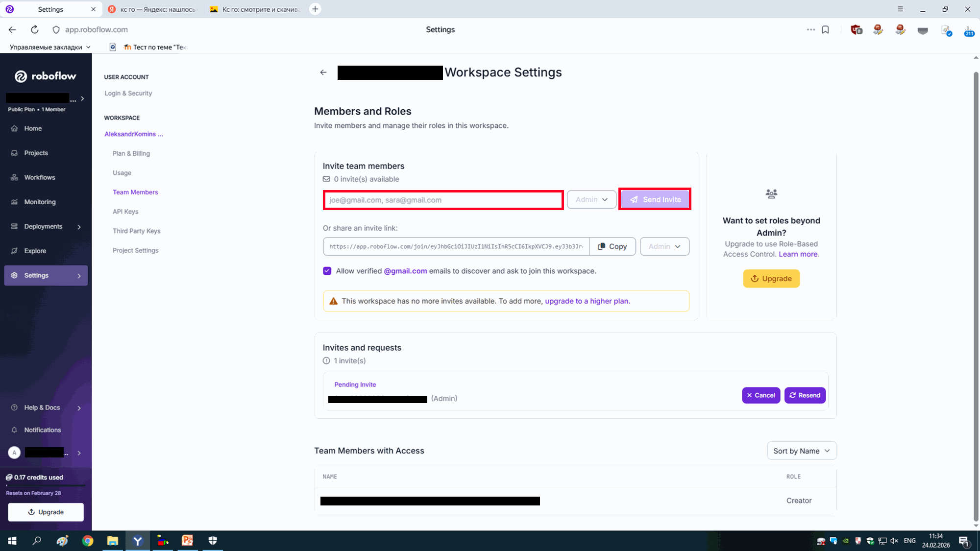This screenshot has height=551, width=980.
Task: Cancel the pending invite
Action: (x=761, y=395)
